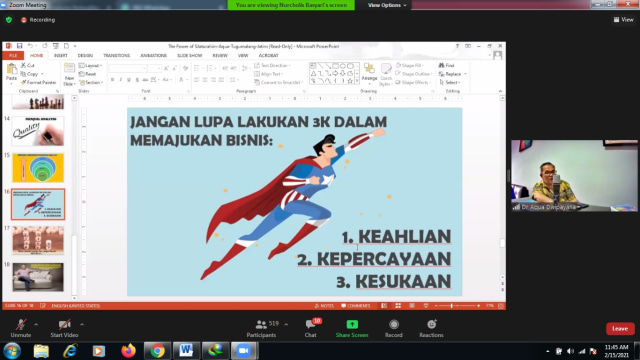This screenshot has width=640, height=360.
Task: Open Quick Styles gallery
Action: (386, 74)
